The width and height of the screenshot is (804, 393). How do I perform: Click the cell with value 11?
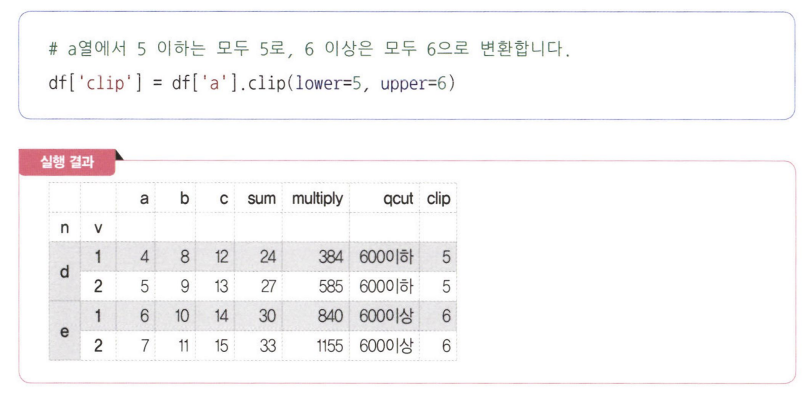click(175, 346)
